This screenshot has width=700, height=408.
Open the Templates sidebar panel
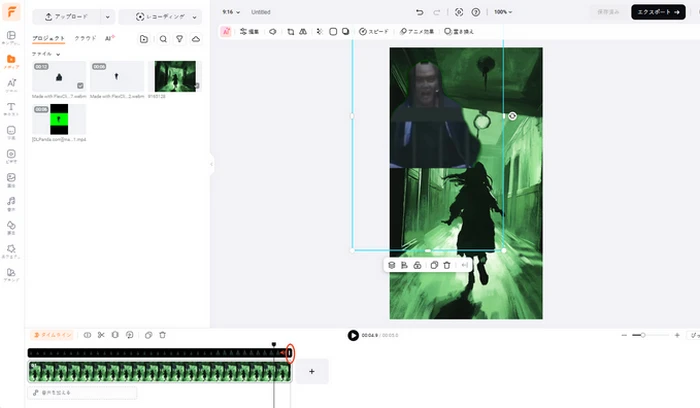point(11,37)
